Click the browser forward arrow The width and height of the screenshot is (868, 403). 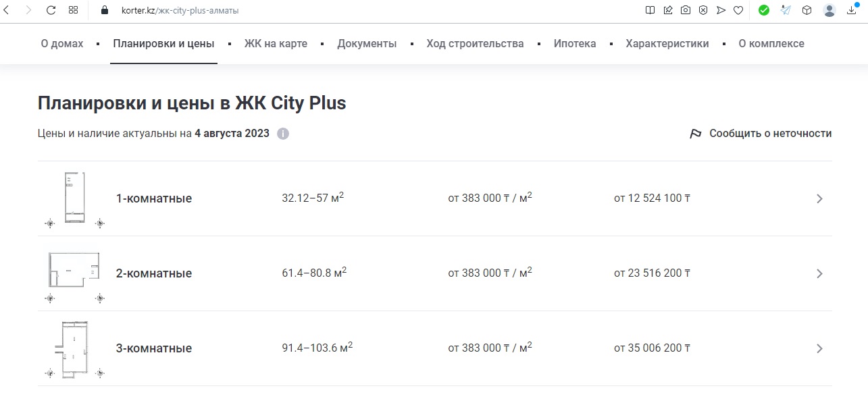pyautogui.click(x=28, y=10)
